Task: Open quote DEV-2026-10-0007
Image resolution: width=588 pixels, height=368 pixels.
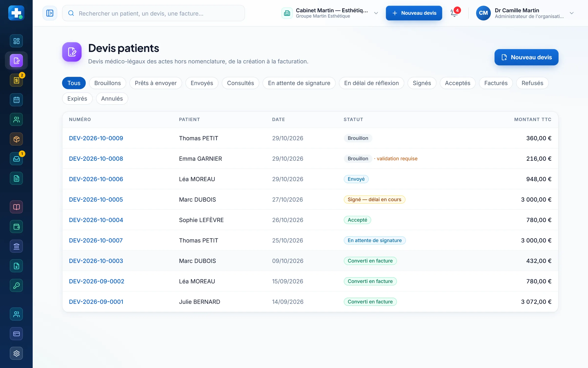Action: (x=96, y=240)
